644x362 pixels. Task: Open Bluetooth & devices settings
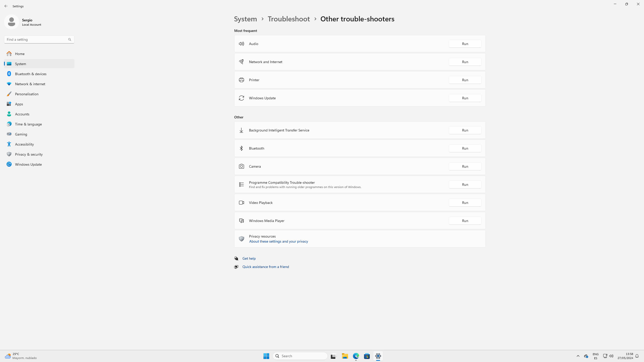pyautogui.click(x=39, y=74)
